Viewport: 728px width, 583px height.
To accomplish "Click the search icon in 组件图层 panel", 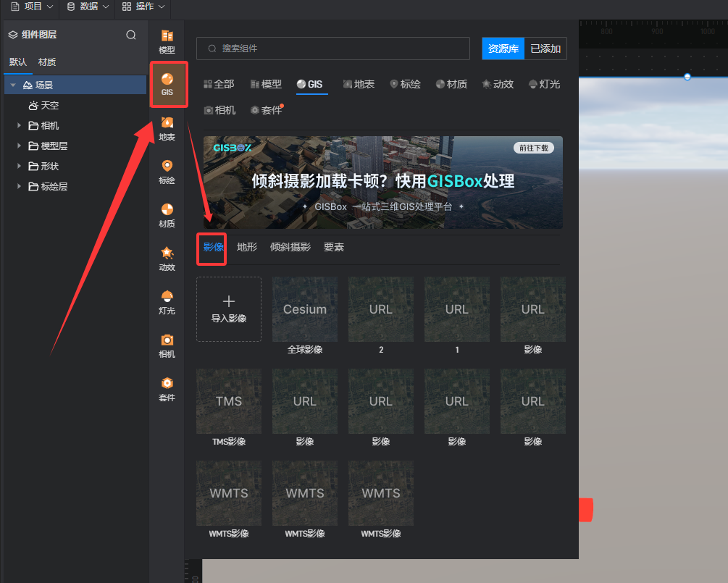I will 131,35.
